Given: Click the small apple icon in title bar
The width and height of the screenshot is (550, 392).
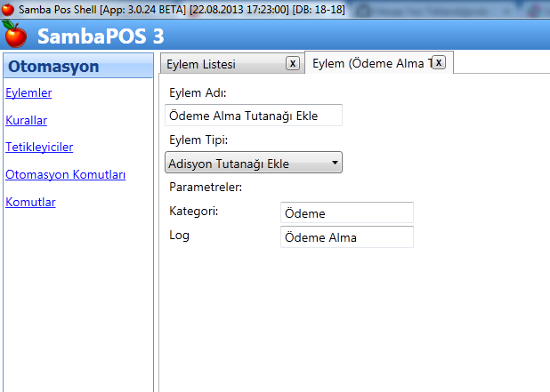Looking at the screenshot, I should [8, 10].
